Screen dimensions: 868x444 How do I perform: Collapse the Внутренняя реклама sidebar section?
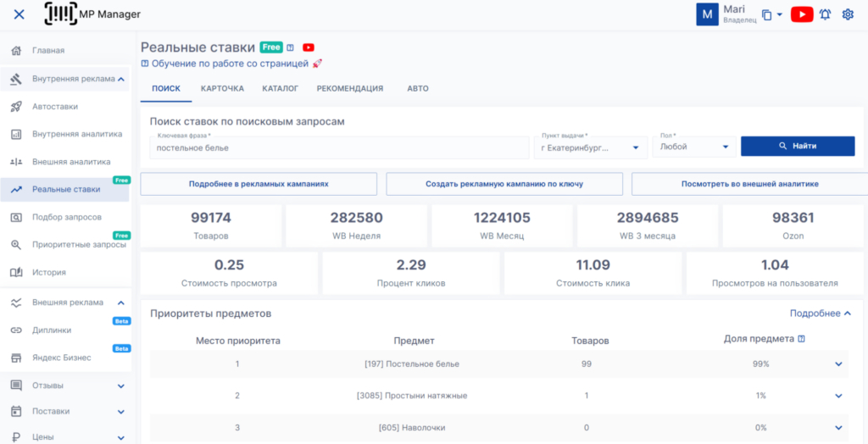click(120, 79)
